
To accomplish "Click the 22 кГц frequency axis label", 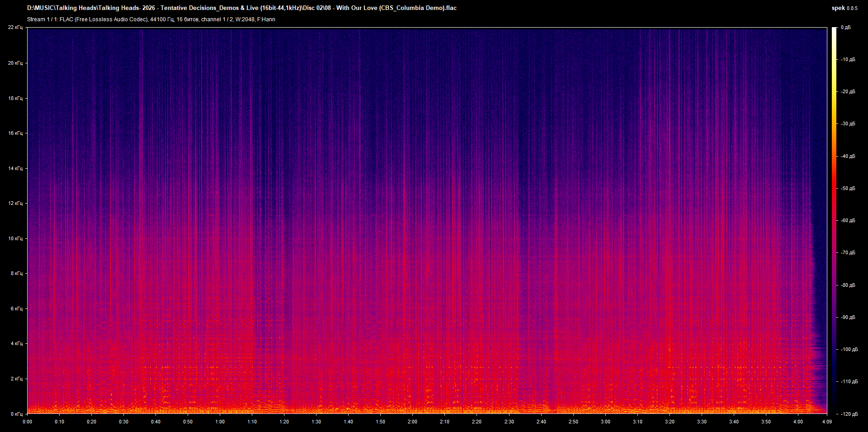I will click(15, 27).
